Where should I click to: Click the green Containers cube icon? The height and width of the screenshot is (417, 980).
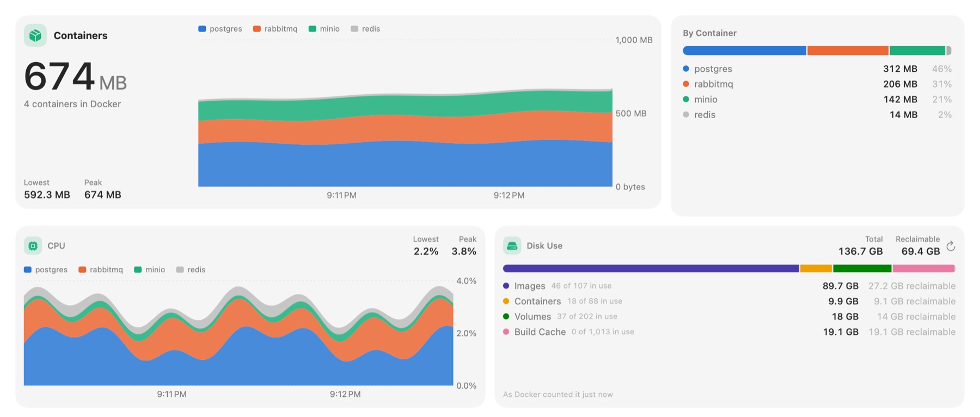point(35,35)
